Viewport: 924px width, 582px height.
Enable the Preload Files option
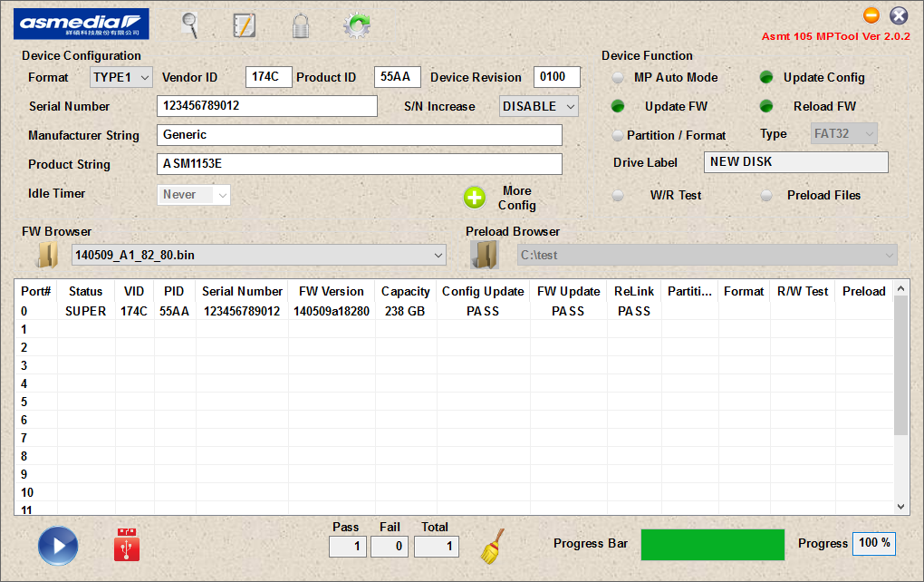click(766, 195)
